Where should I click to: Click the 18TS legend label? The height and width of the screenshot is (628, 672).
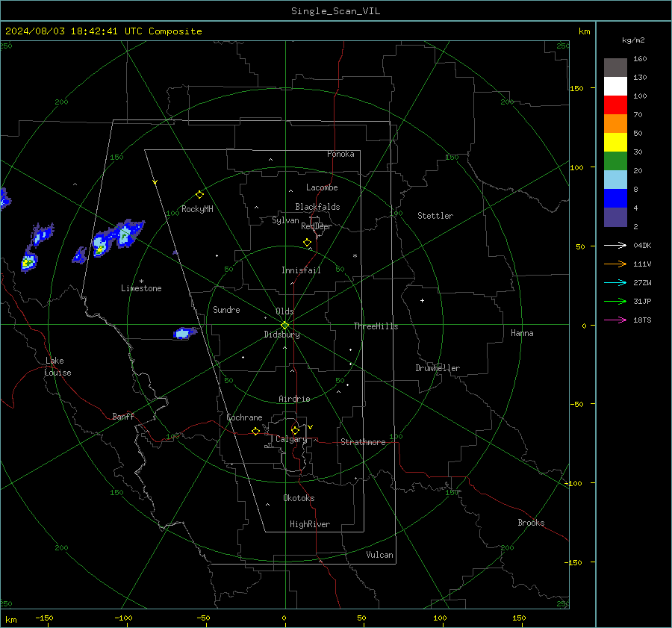[642, 320]
